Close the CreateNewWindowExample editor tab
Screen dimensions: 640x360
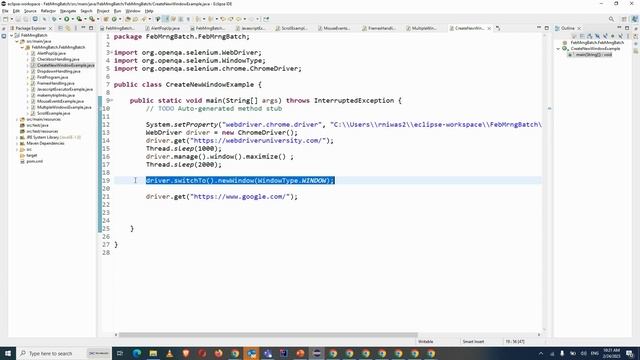tap(489, 29)
